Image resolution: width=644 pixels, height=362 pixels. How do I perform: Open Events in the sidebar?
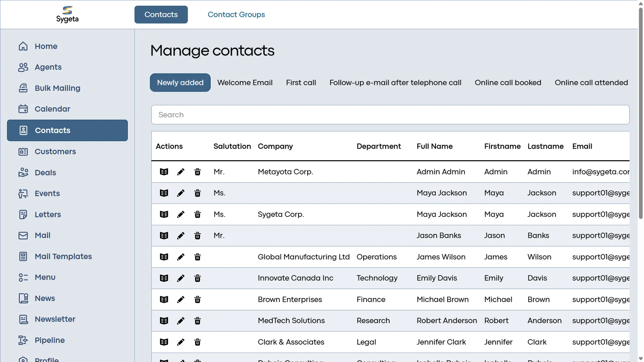67,193
